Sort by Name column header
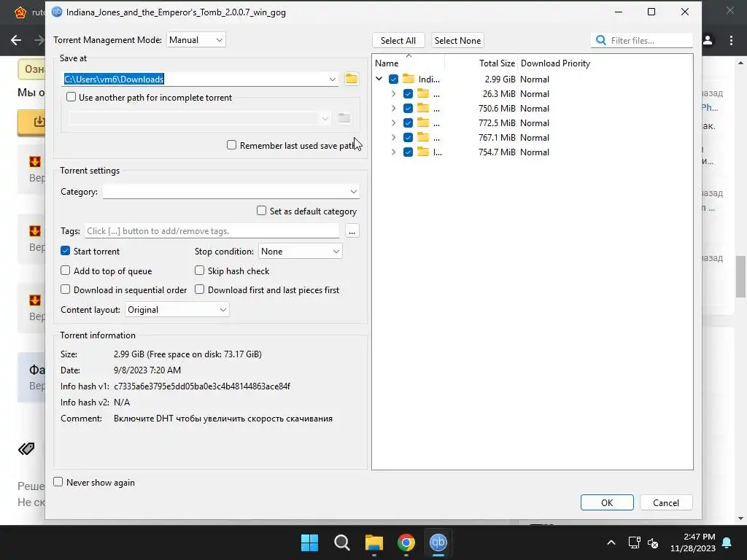 coord(409,63)
